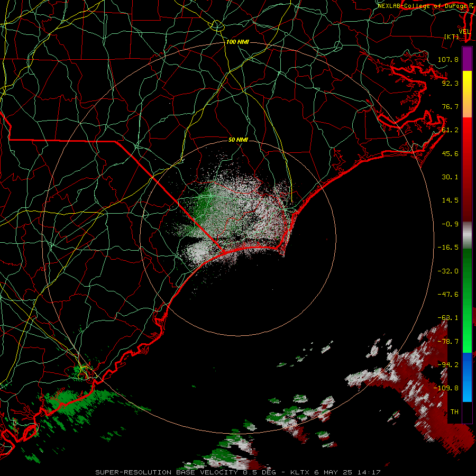Click the VEL legend title

(x=464, y=32)
